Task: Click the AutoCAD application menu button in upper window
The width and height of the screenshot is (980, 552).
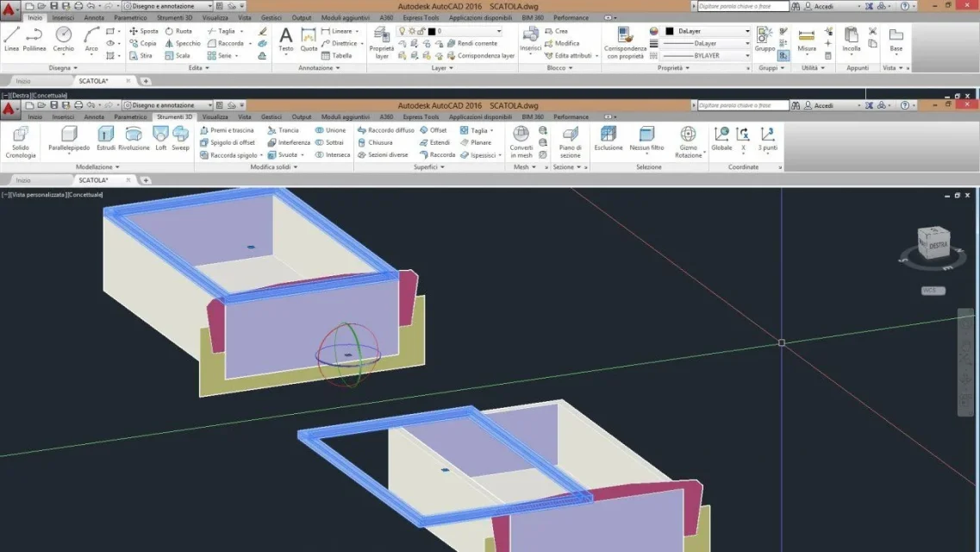Action: (x=9, y=9)
